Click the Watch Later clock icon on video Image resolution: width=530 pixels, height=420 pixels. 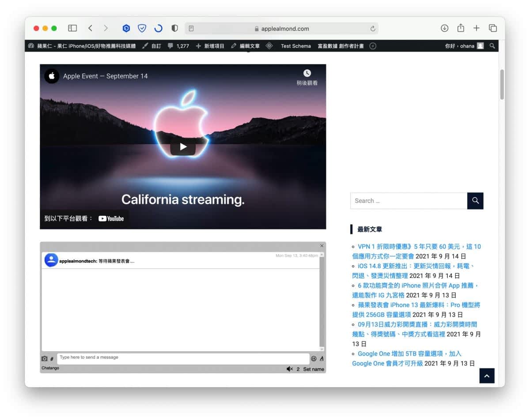click(307, 73)
